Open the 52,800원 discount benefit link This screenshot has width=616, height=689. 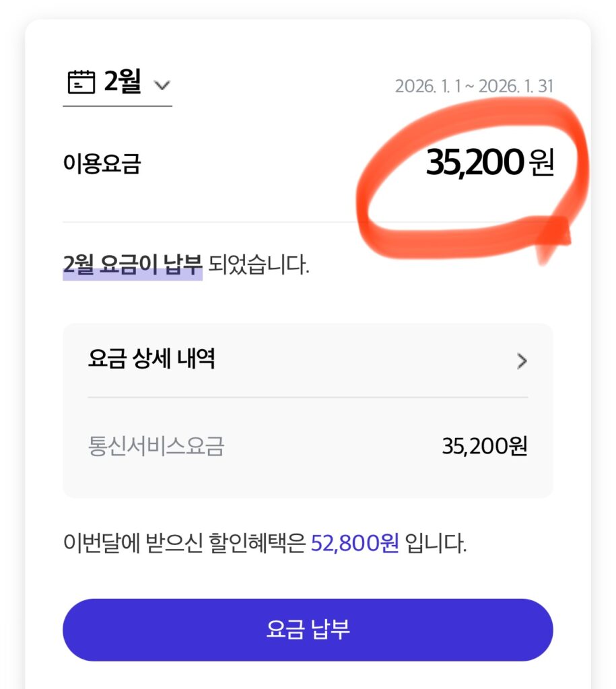tap(355, 542)
